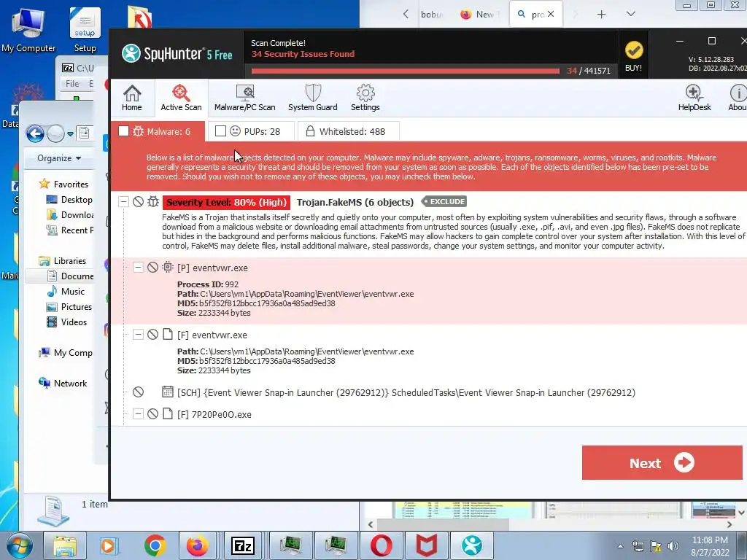
Task: Click the EXCLUDE tag for Trojan.FakeMS
Action: pos(444,201)
